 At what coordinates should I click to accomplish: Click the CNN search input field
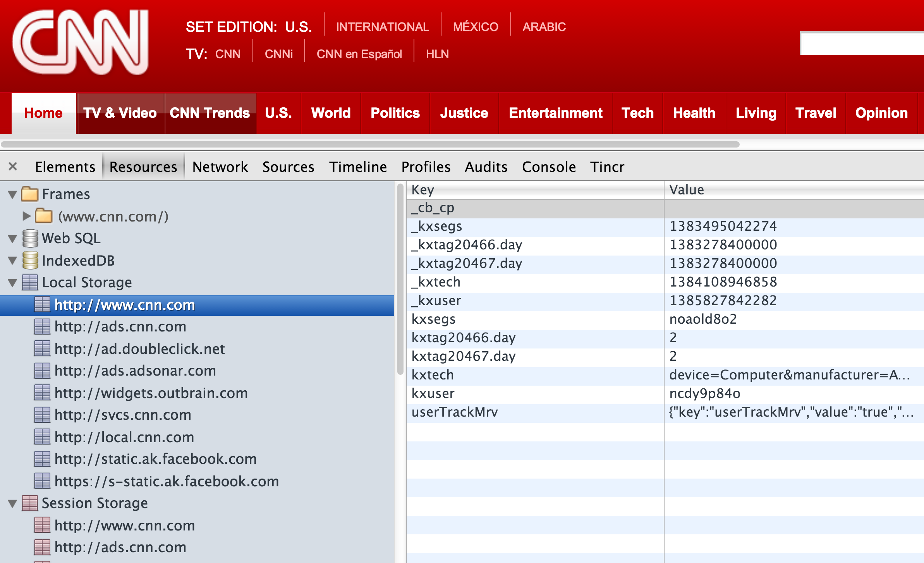[861, 43]
